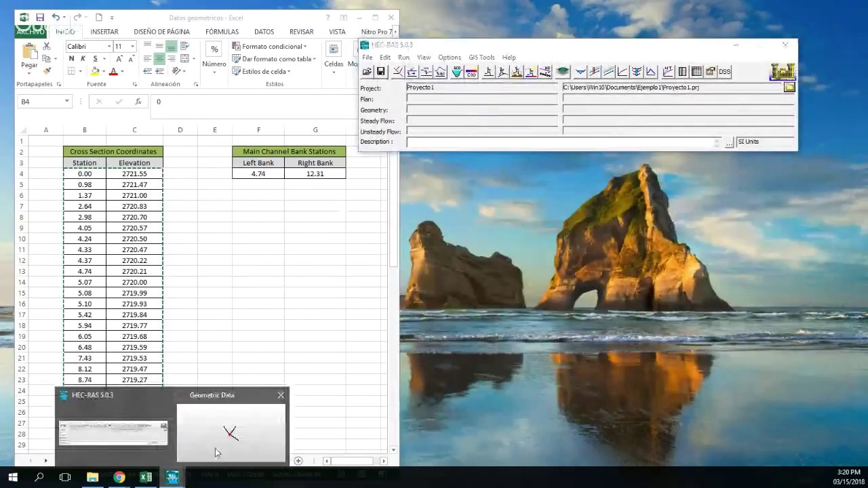The height and width of the screenshot is (488, 868).
Task: Toggle italic (K) in Excel ribbon
Action: pyautogui.click(x=83, y=59)
